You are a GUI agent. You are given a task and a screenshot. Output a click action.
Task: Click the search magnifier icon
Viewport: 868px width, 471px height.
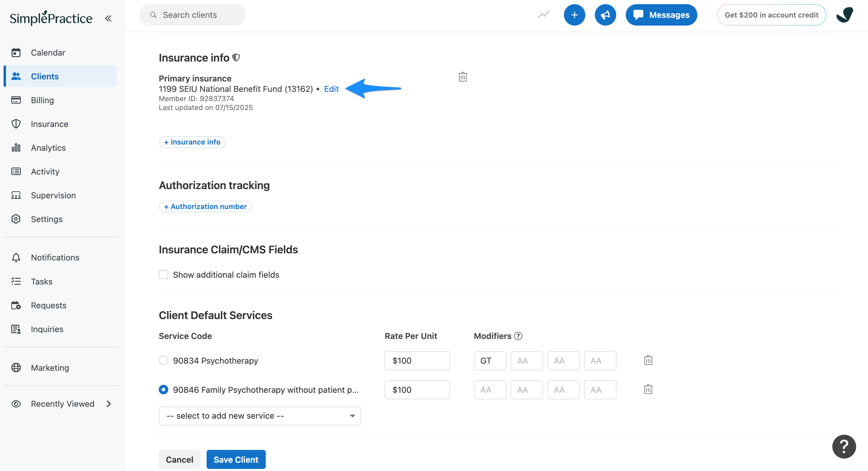tap(153, 15)
